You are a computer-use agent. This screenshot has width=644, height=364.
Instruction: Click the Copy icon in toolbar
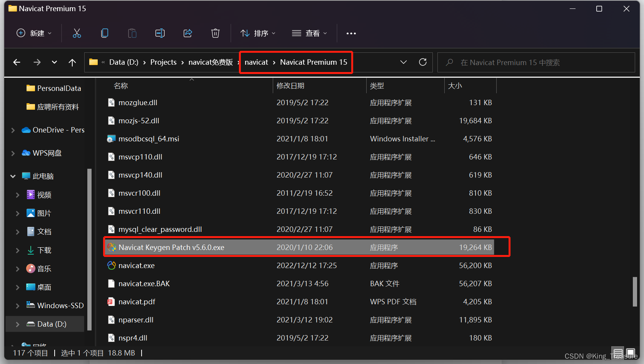pyautogui.click(x=105, y=33)
